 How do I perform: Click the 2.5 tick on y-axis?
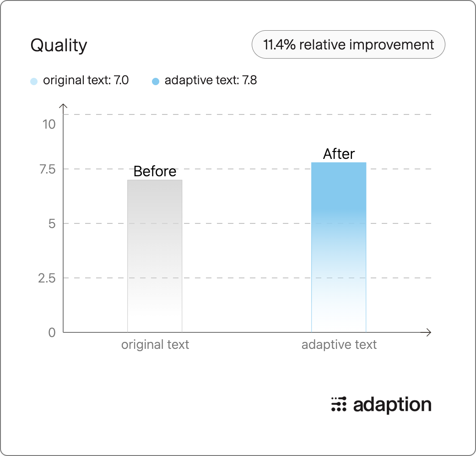[47, 278]
